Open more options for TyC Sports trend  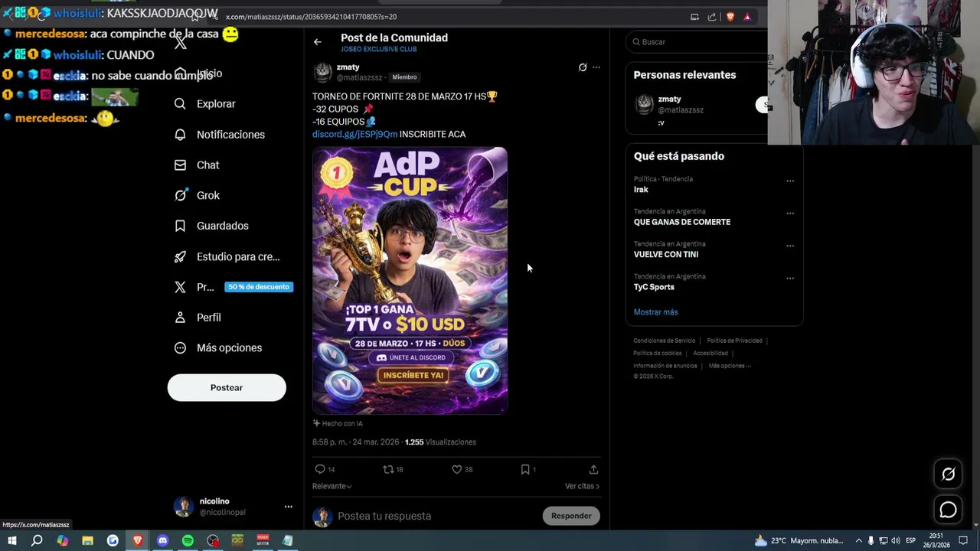pyautogui.click(x=790, y=279)
